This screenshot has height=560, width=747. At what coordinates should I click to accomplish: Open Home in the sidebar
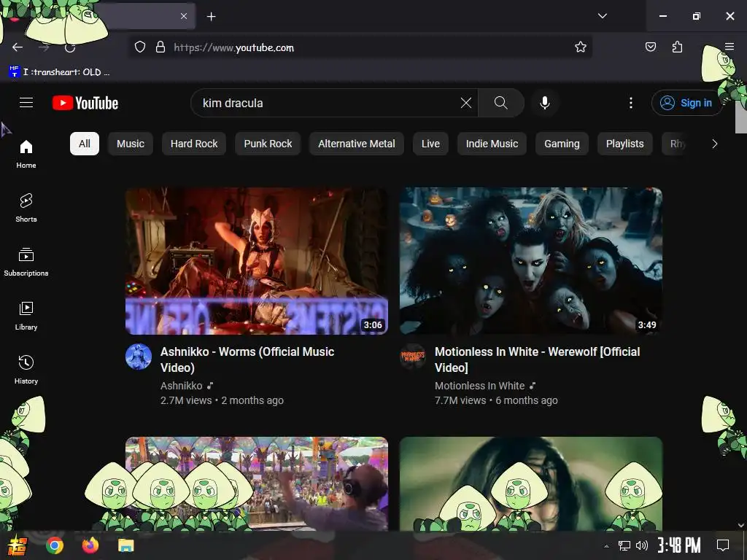point(26,155)
